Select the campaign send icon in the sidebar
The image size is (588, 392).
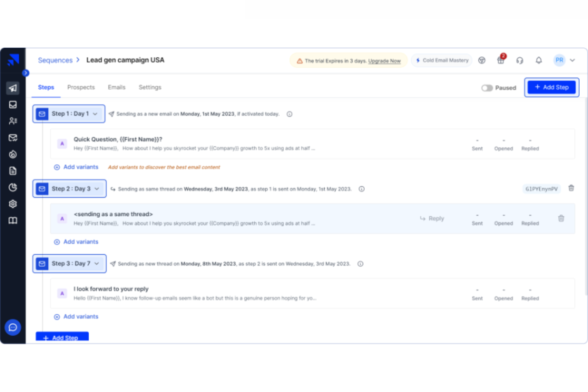click(x=13, y=88)
